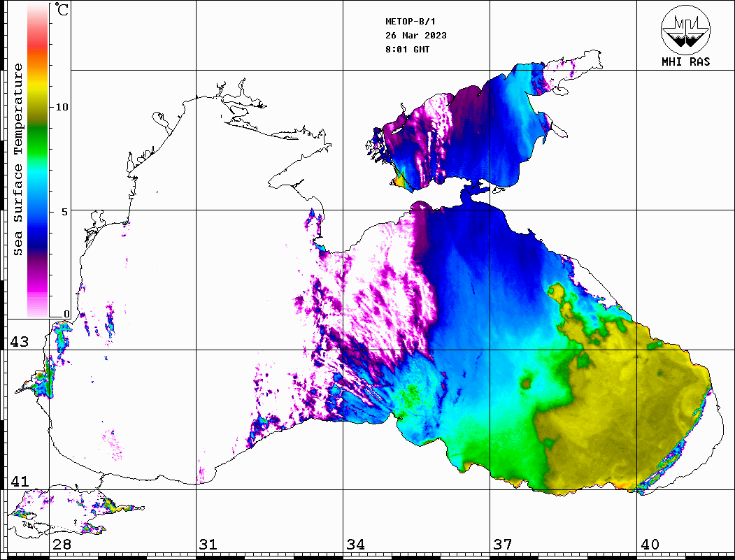The width and height of the screenshot is (735, 560).
Task: Click the temperature color scale bar
Action: click(x=38, y=160)
